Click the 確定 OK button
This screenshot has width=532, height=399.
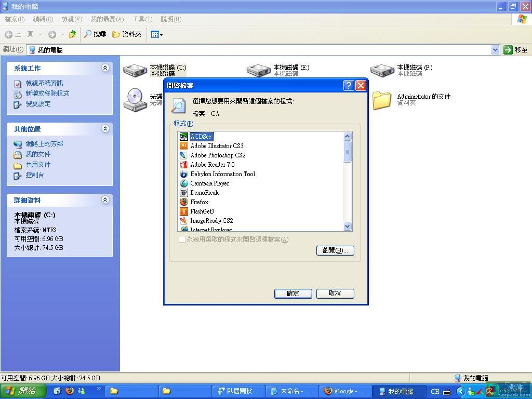[x=293, y=294]
